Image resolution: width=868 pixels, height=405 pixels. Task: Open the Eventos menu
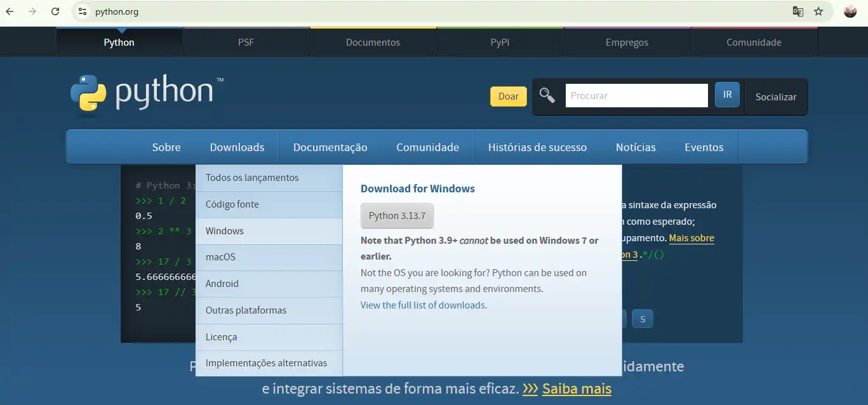[704, 147]
